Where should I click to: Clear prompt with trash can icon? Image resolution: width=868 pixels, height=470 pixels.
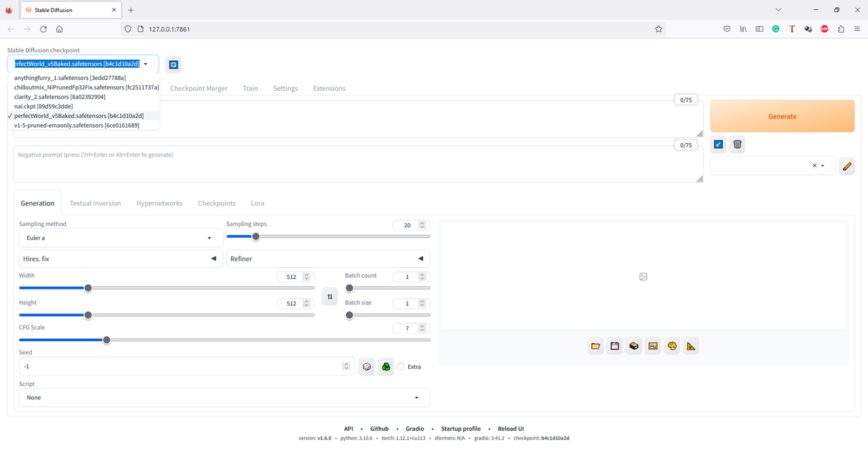point(738,144)
